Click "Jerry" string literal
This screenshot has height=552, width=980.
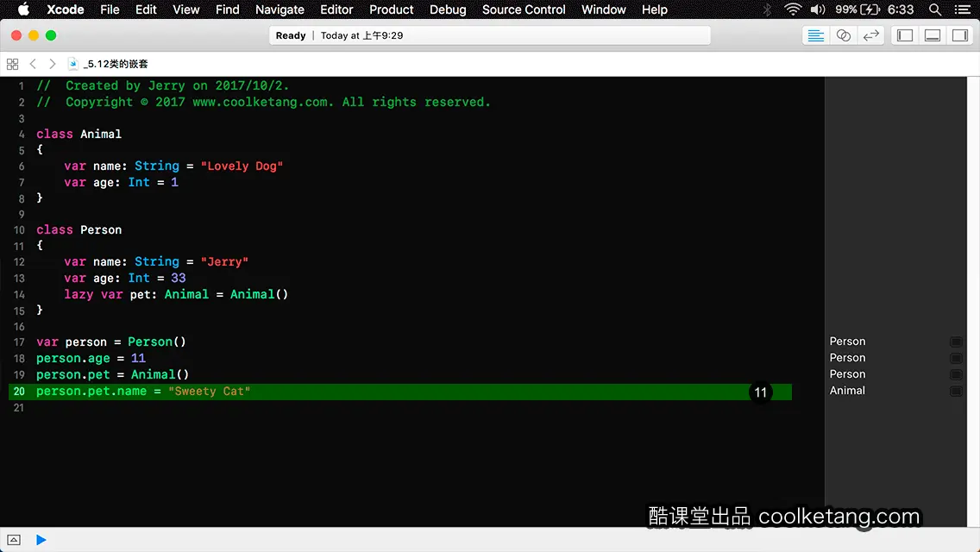tap(224, 262)
